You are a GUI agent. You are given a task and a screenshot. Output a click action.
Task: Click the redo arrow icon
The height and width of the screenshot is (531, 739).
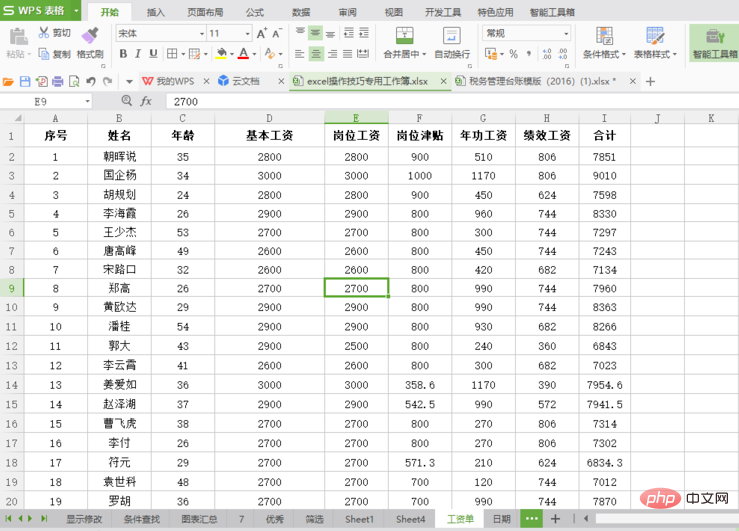pos(108,82)
